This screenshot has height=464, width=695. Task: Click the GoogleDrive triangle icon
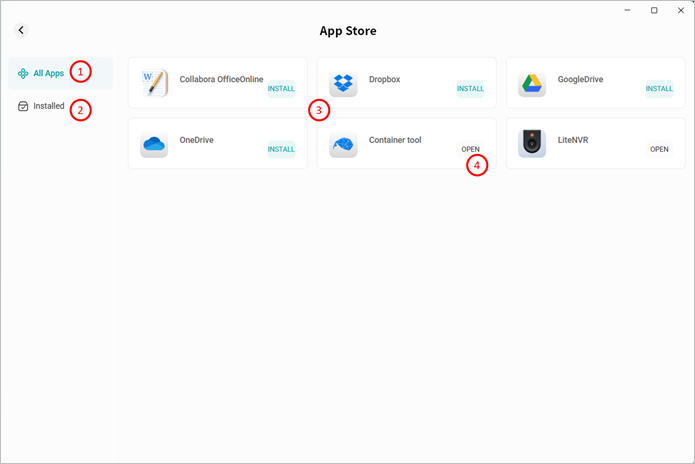532,83
